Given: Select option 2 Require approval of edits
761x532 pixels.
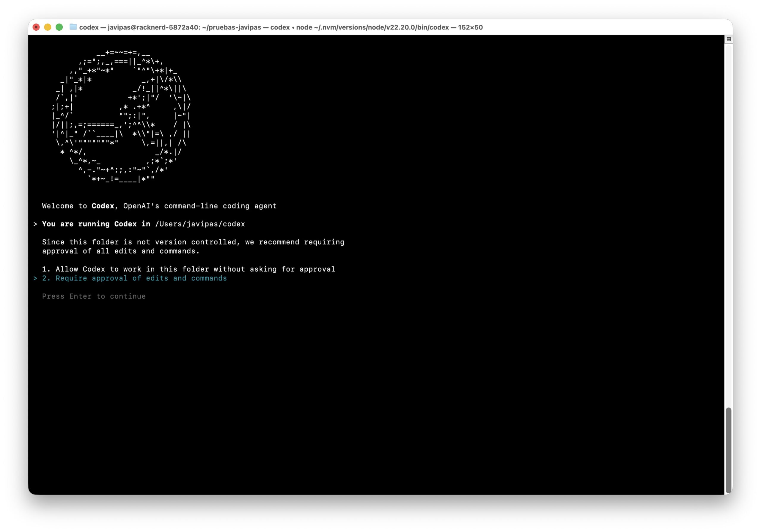Looking at the screenshot, I should coord(134,278).
